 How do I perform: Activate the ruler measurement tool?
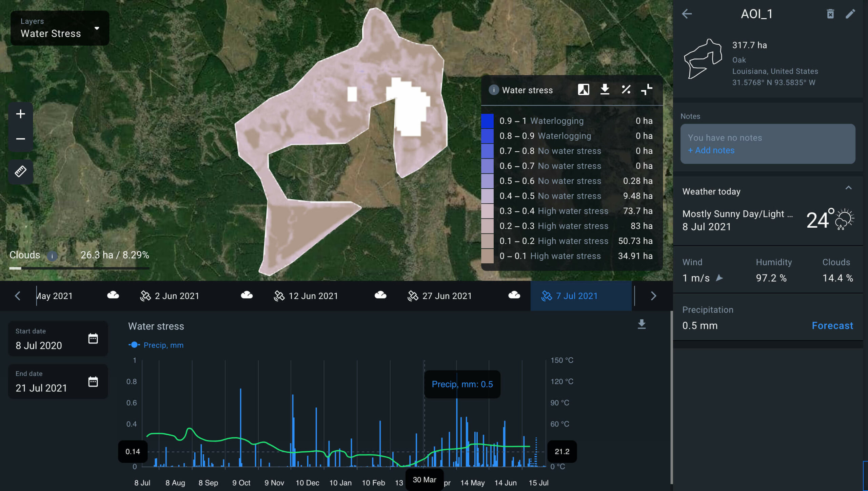click(x=21, y=171)
